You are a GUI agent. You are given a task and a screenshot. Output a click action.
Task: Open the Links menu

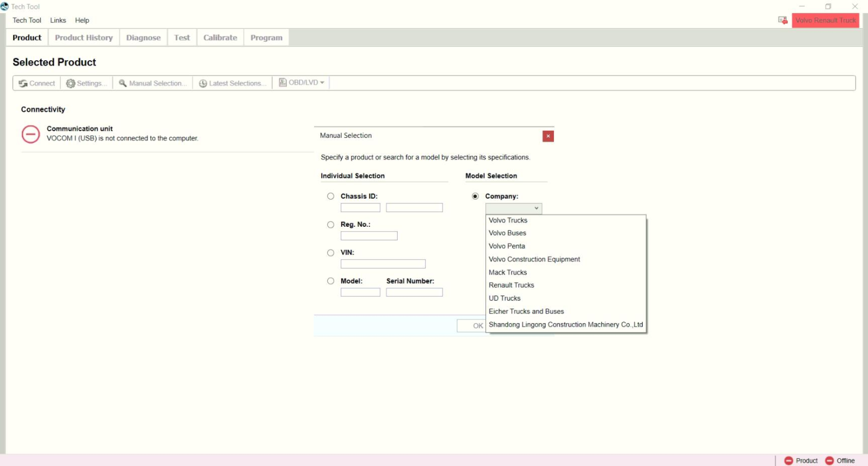click(58, 21)
